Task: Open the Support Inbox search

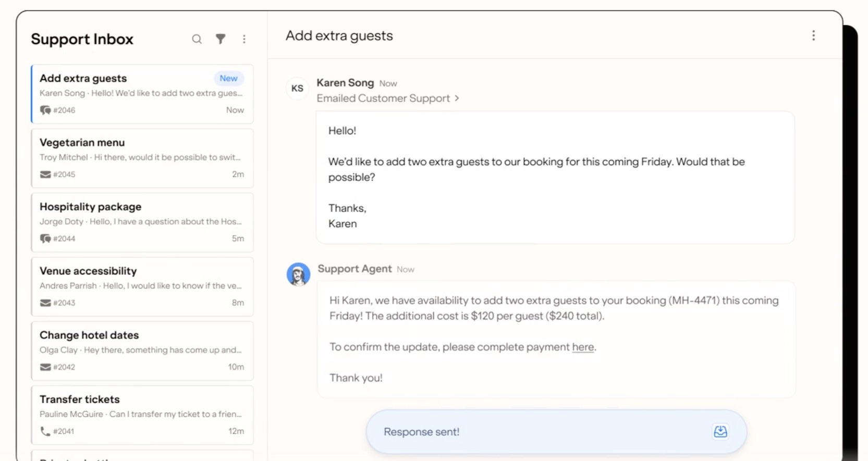Action: click(197, 39)
